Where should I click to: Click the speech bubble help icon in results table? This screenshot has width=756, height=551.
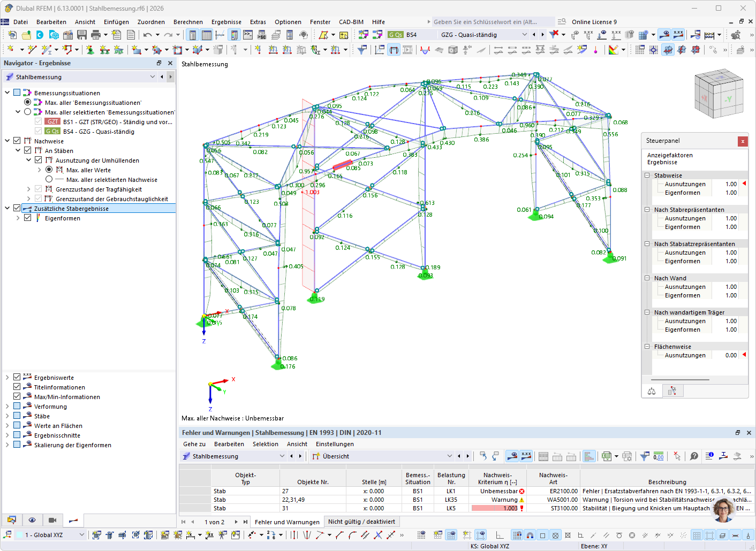pos(694,456)
